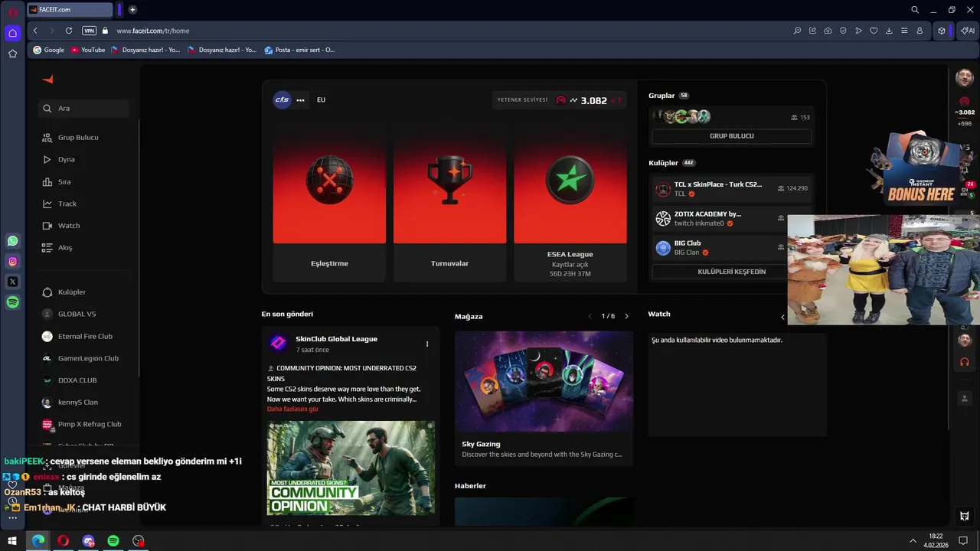The image size is (980, 551).
Task: Open the Easy Setup sliders icon
Action: [x=904, y=31]
